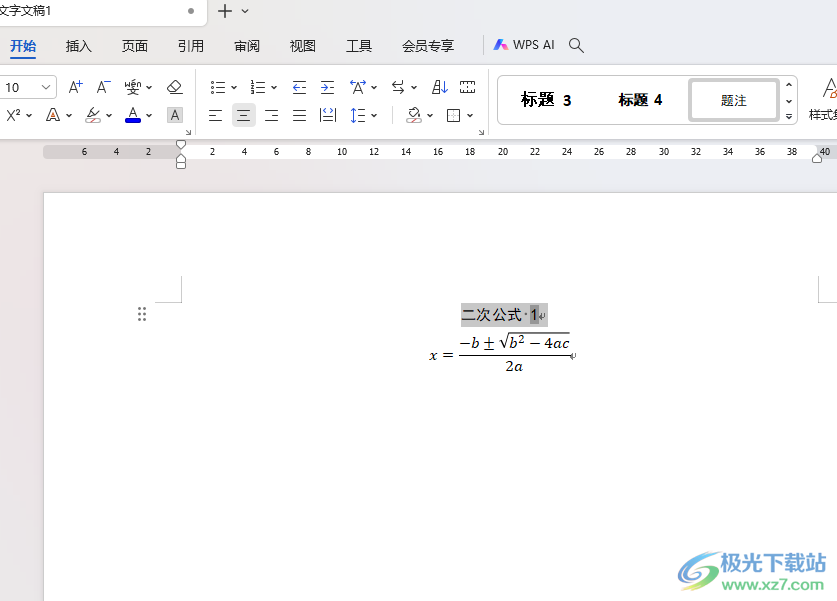Align text right
Viewport: 837px width, 601px height.
271,115
